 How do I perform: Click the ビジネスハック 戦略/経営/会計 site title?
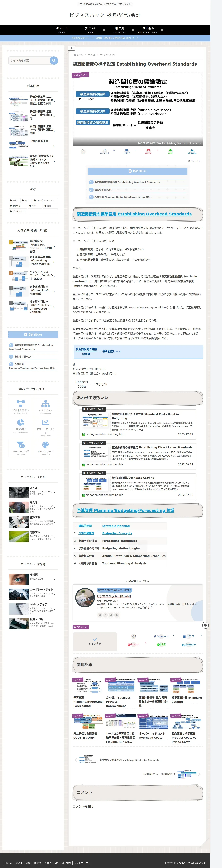105,15
